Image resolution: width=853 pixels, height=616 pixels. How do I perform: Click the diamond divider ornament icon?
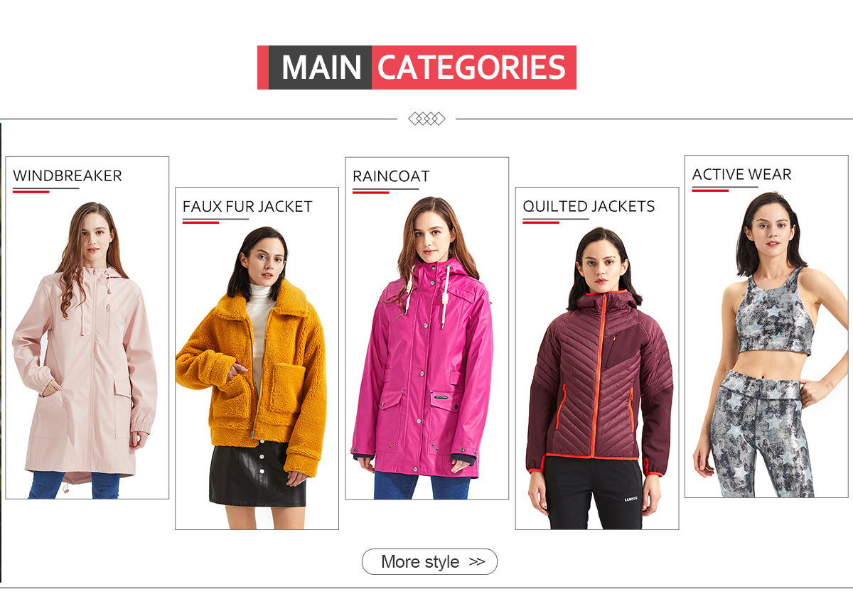click(x=426, y=119)
